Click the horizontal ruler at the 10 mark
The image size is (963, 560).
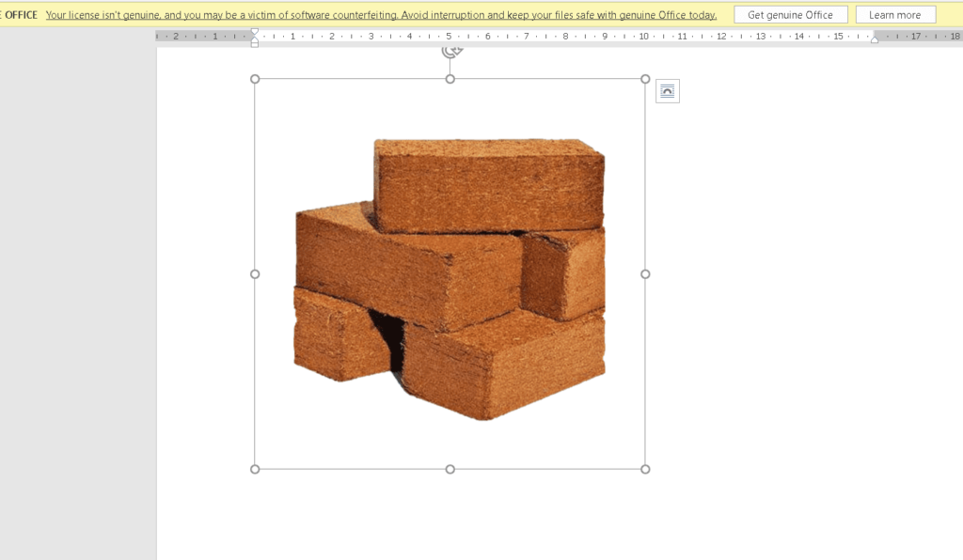point(643,37)
